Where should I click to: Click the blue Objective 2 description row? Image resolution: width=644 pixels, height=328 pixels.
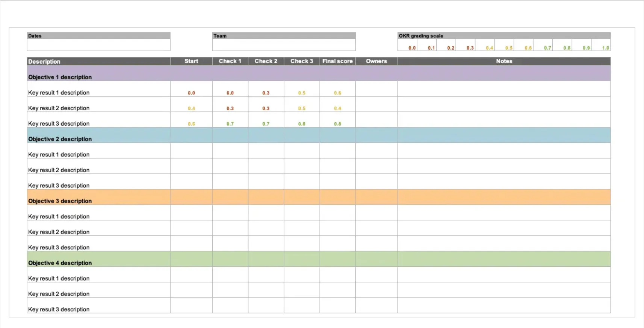(x=319, y=135)
